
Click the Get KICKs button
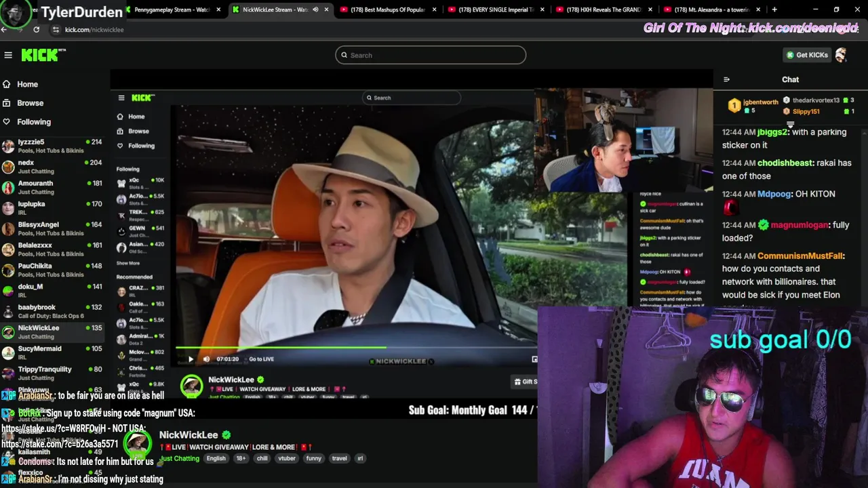click(807, 55)
